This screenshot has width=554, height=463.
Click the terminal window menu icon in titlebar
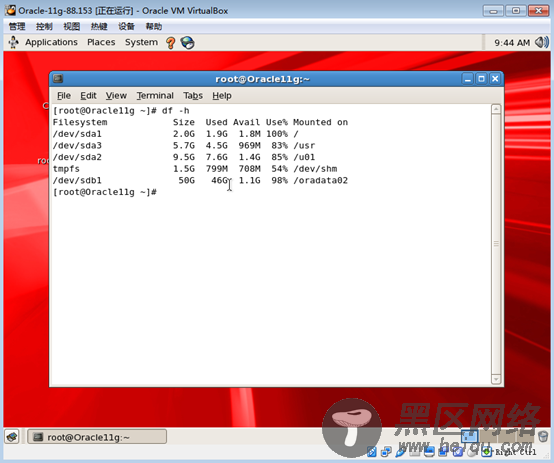click(58, 78)
